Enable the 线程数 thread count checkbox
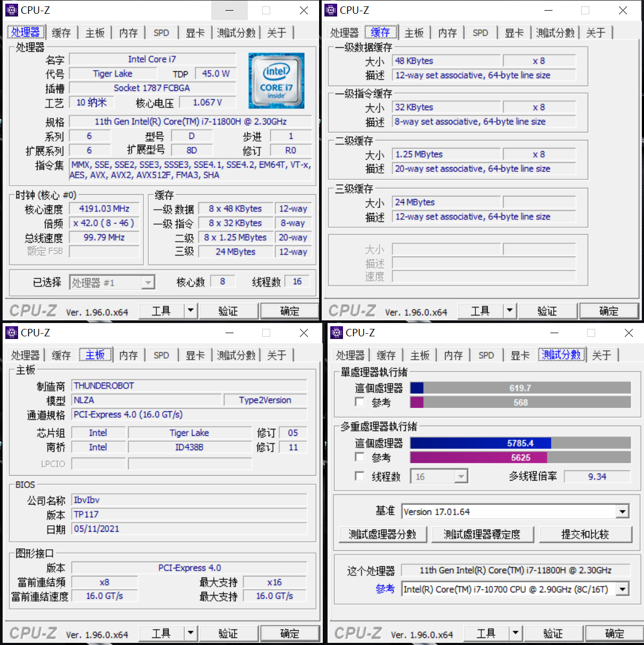 tap(359, 476)
